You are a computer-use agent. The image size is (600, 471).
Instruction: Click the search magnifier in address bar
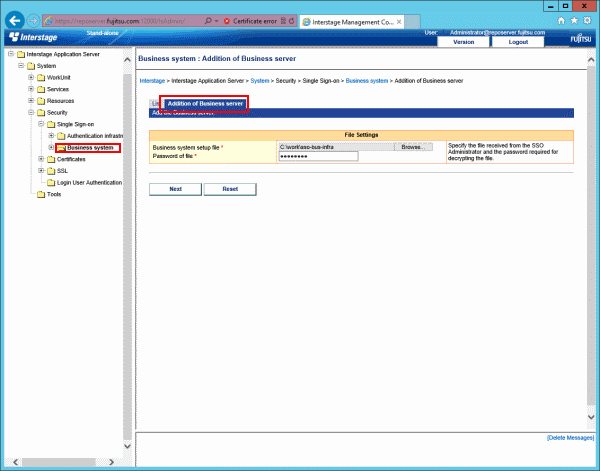click(x=208, y=21)
